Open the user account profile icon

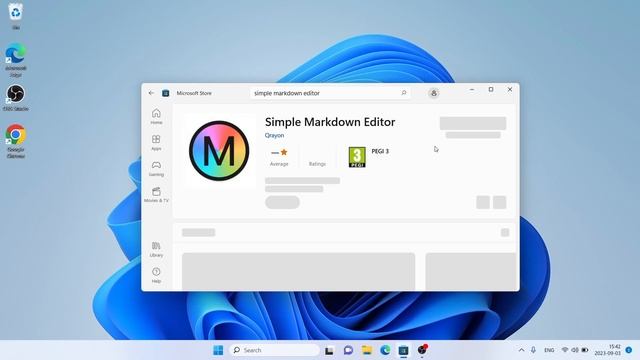coord(433,93)
